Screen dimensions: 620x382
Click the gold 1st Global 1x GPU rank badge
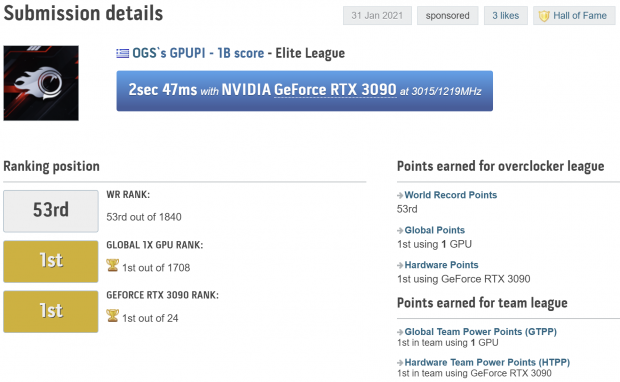pos(51,261)
